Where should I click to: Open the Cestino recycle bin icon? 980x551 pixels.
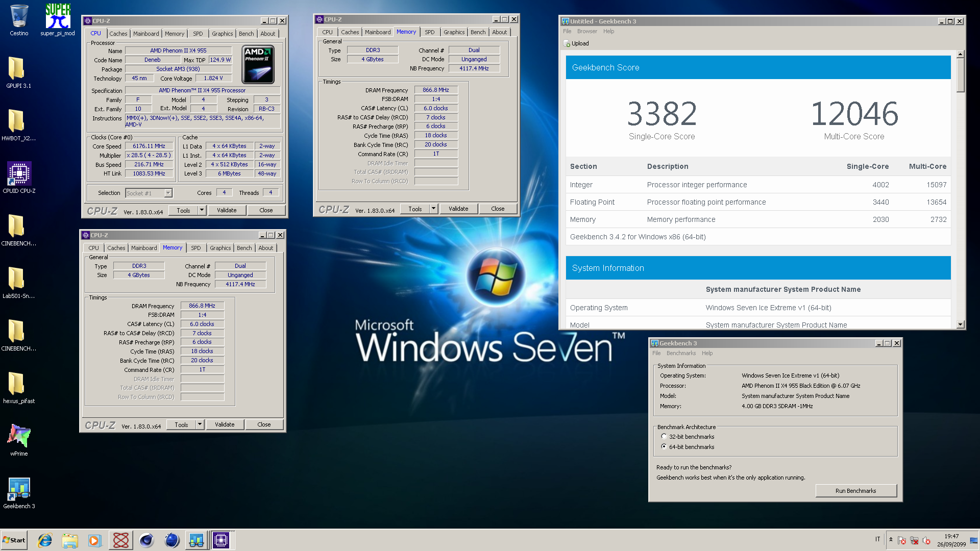(19, 20)
